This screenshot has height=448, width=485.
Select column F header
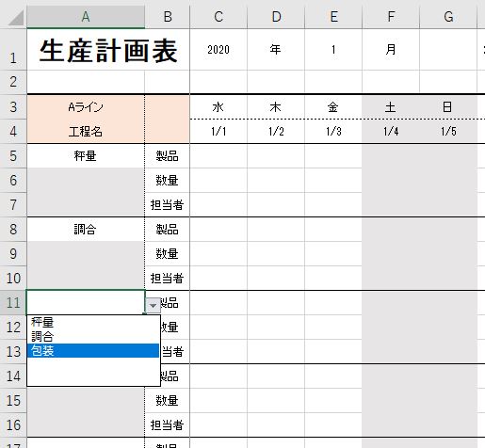tap(391, 17)
